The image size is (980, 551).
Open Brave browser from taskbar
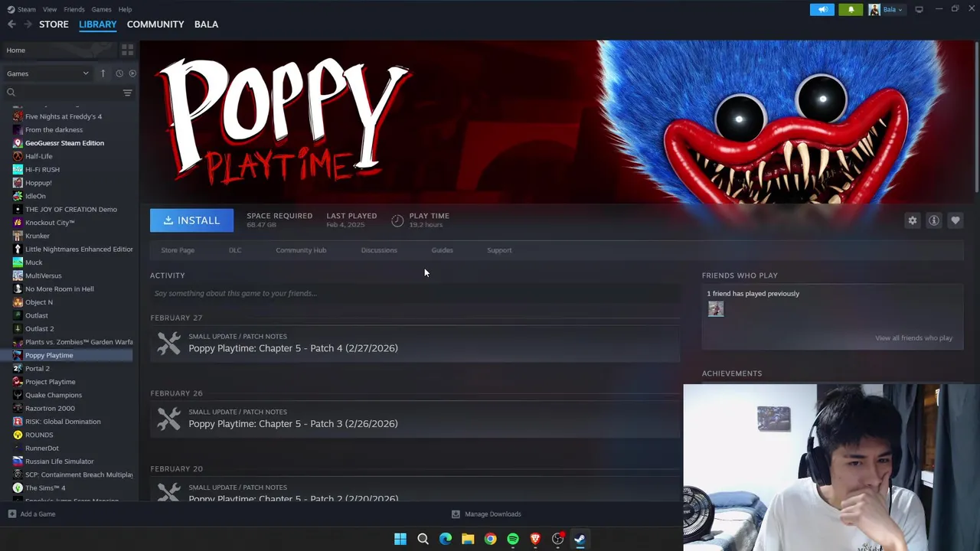click(535, 539)
